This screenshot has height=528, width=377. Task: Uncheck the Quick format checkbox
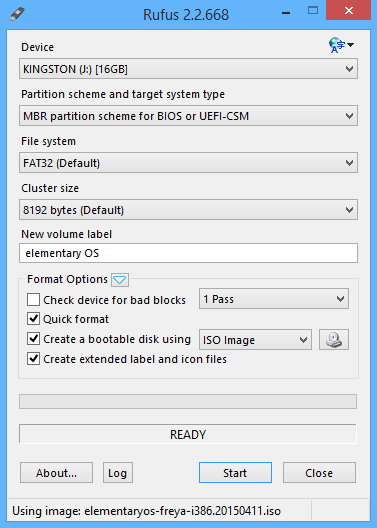click(x=33, y=319)
